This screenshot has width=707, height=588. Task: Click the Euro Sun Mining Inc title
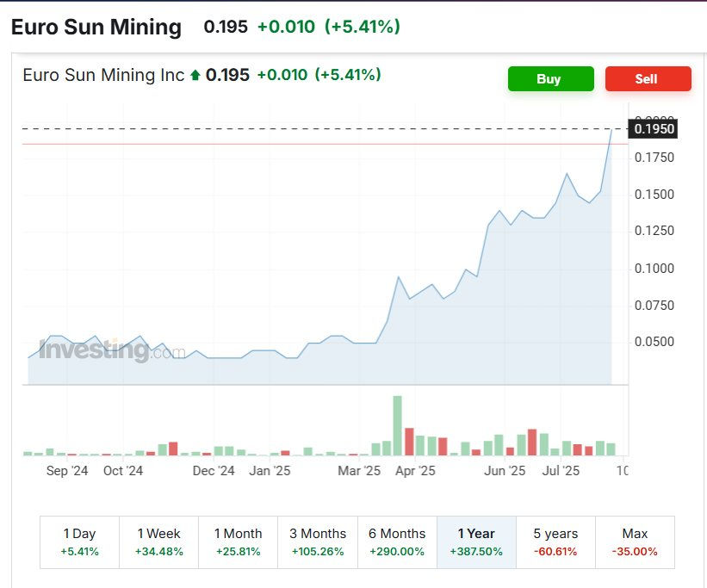103,75
